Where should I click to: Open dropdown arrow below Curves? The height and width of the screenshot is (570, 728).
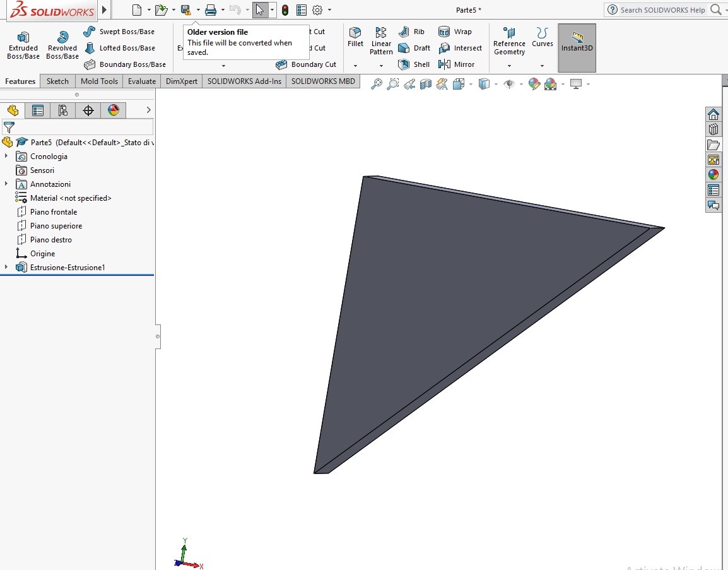(543, 66)
